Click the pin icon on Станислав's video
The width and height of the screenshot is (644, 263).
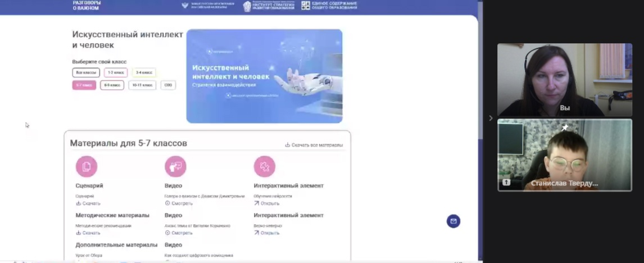(565, 128)
